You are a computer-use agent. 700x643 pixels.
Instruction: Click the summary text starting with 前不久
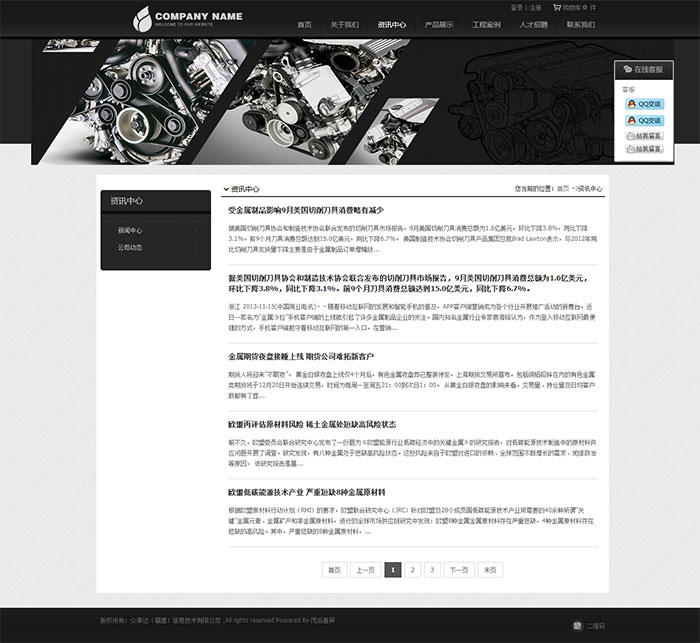pos(412,453)
